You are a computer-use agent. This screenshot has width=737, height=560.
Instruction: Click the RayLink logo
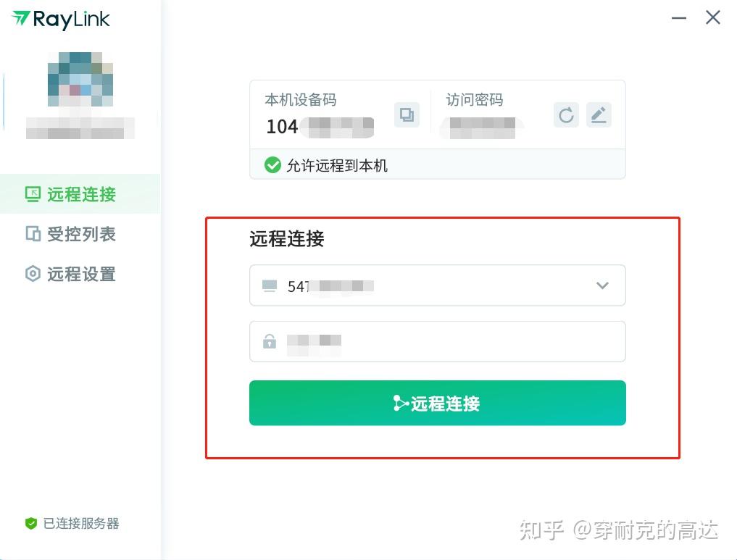[62, 20]
